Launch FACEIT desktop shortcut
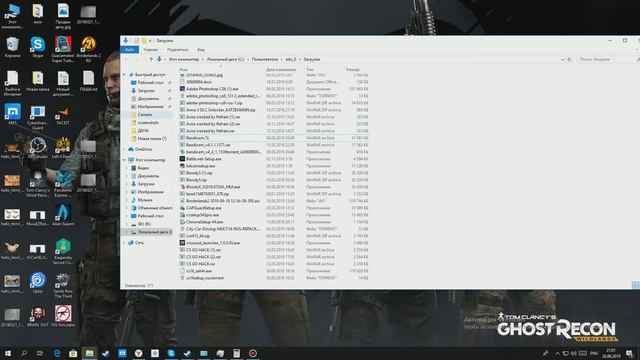Image resolution: width=640 pixels, height=360 pixels. click(63, 115)
